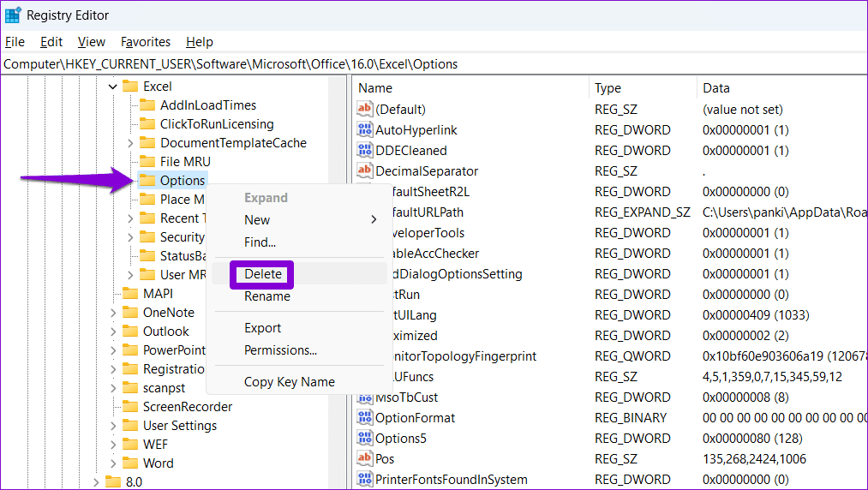The height and width of the screenshot is (490, 868).
Task: Click the Registry Editor app icon in title bar
Action: [13, 15]
